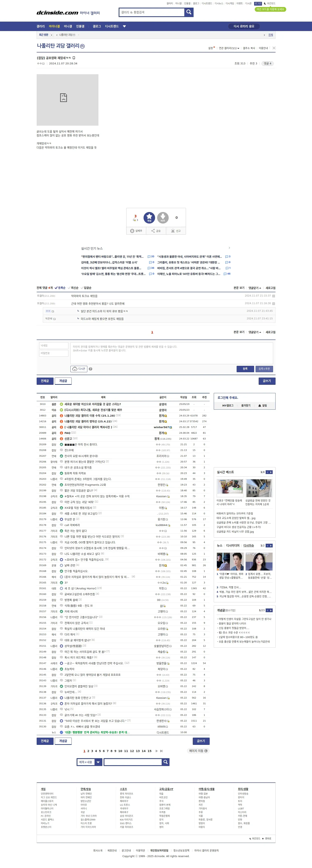Click the bottom search magnifier button
The height and width of the screenshot is (868, 312).
[x=165, y=762]
